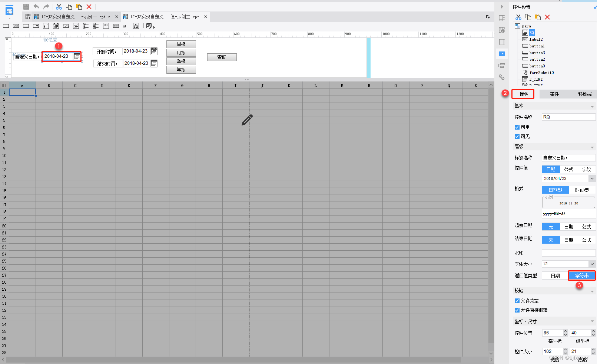Paste widget in control settings panel
The width and height of the screenshot is (597, 364).
[x=538, y=17]
